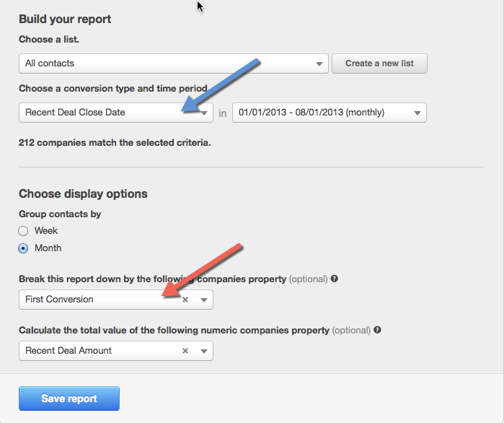504x423 pixels.
Task: Open the date range period dropdown
Action: coord(329,113)
